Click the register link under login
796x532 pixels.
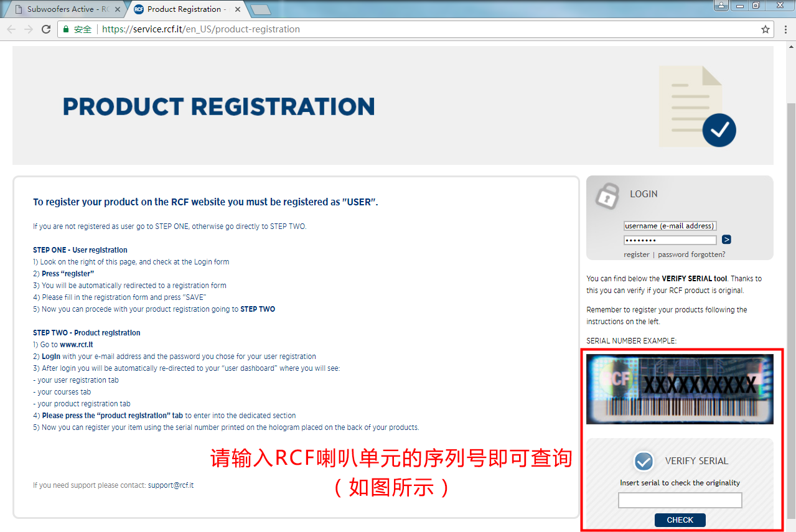636,254
